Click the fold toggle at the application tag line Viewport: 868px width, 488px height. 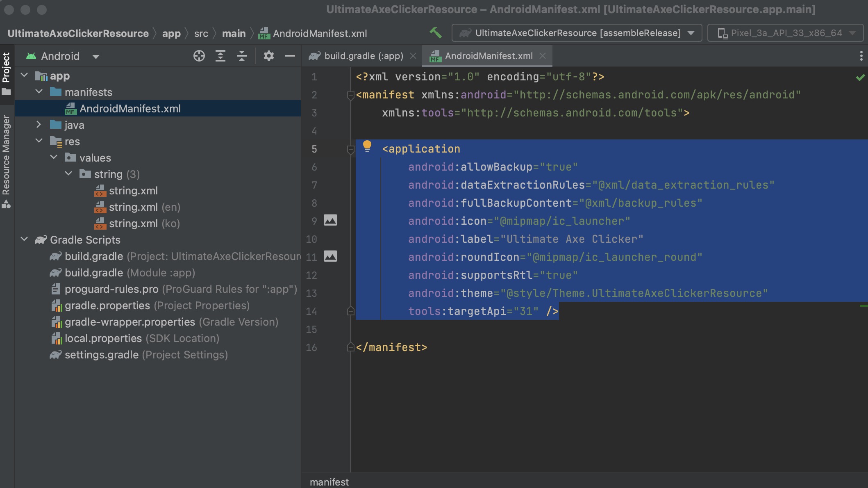point(350,150)
